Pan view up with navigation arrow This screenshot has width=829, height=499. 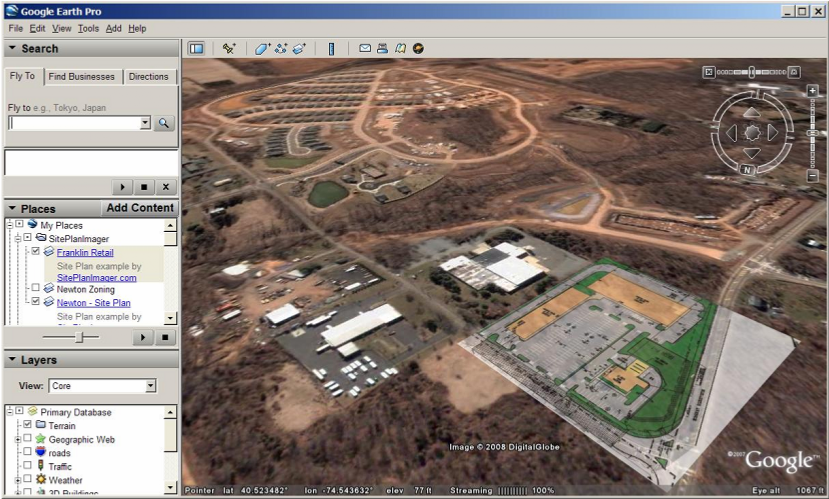(x=751, y=112)
